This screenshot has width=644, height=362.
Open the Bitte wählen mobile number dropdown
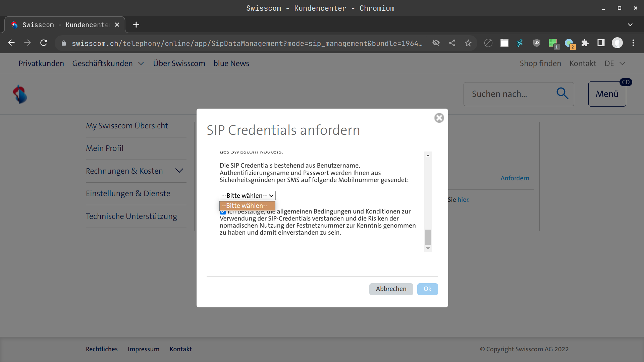pyautogui.click(x=247, y=195)
